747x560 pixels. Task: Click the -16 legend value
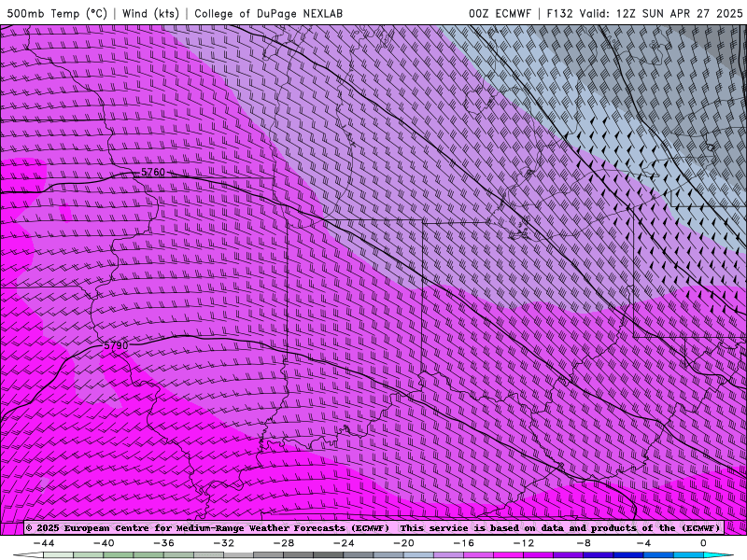pos(464,543)
